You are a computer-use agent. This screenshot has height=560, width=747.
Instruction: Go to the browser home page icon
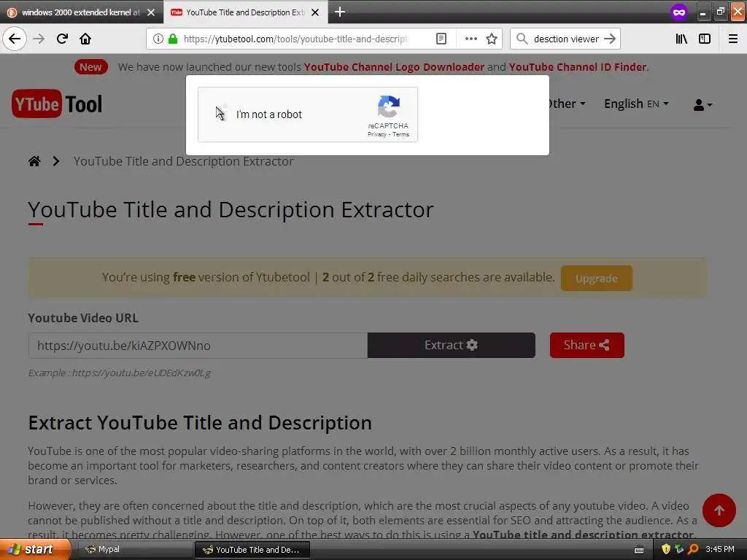point(85,39)
